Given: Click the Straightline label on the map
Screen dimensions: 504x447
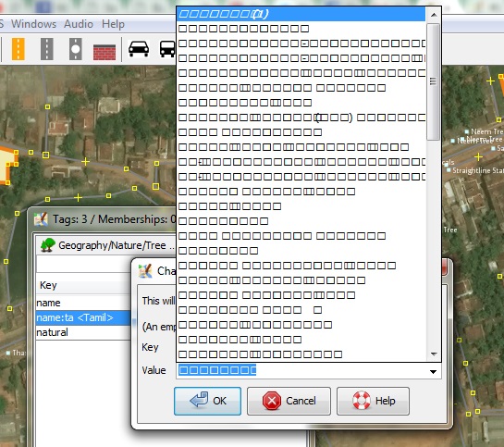Looking at the screenshot, I should click(x=477, y=170).
